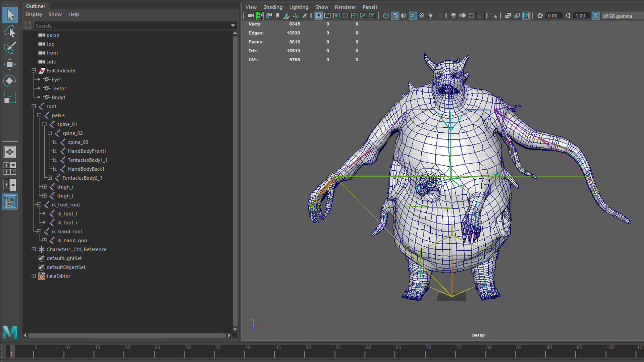This screenshot has height=362, width=644.
Task: Collapse the pelvis joint
Action: point(39,115)
